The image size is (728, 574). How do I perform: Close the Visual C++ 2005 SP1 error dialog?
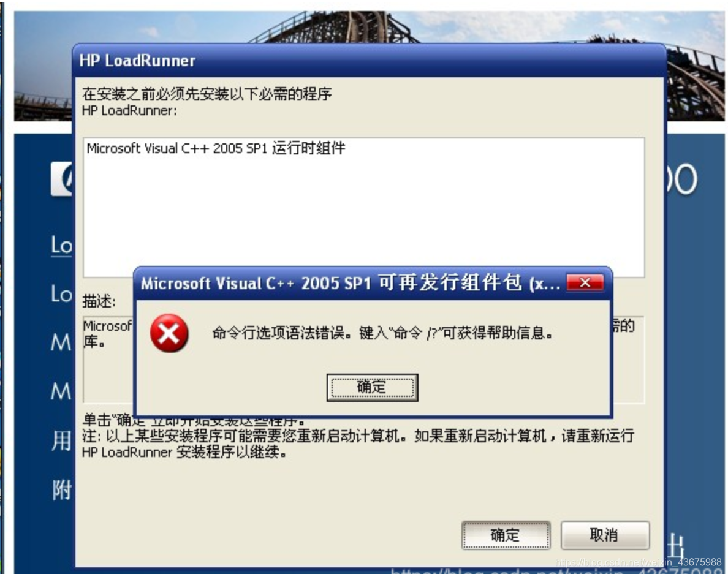[x=585, y=282]
